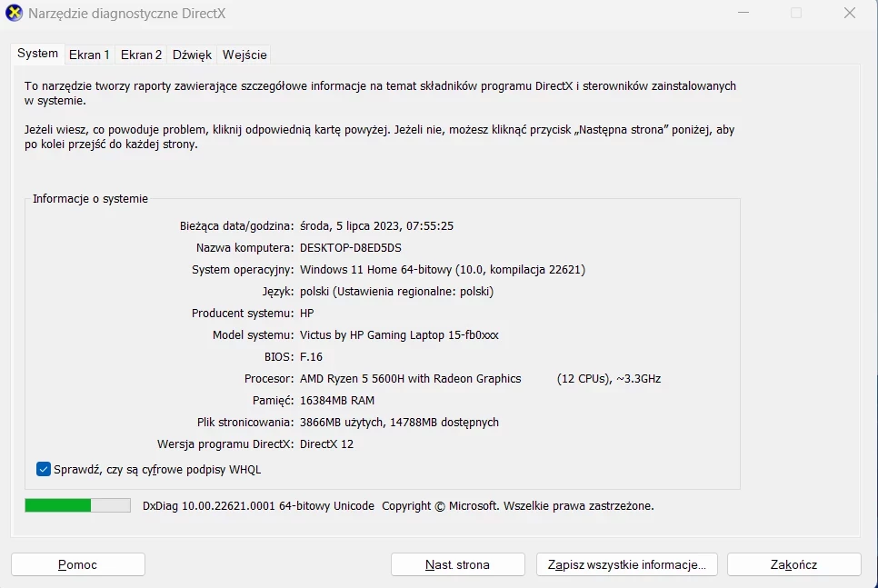
Task: Minimize the DirectX diagnostic window
Action: pos(743,13)
